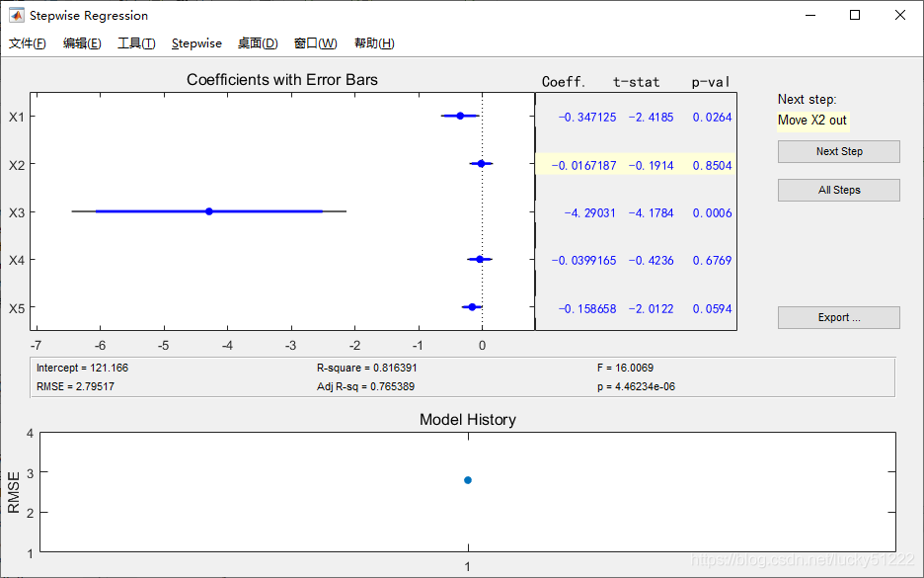924x578 pixels.
Task: Maximize the Stepwise Regression window
Action: point(855,16)
